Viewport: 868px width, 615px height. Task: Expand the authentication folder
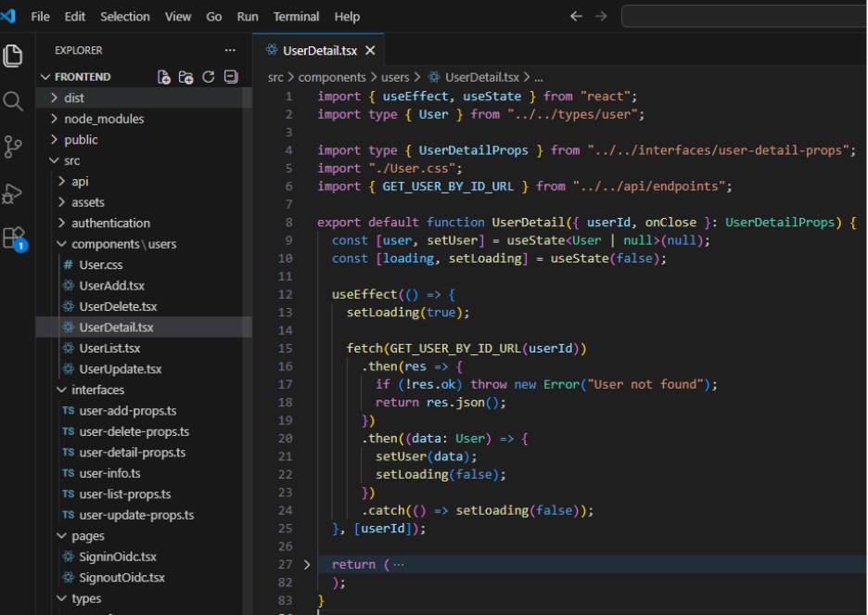[x=110, y=223]
